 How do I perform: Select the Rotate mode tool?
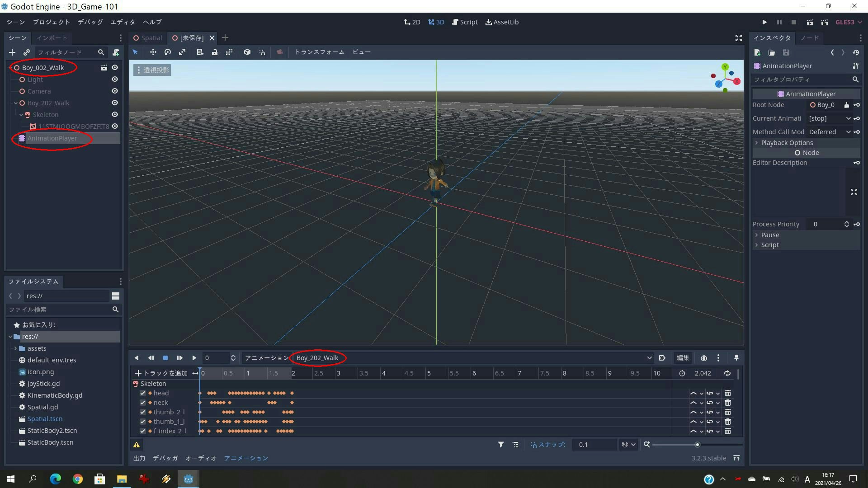[x=168, y=52]
